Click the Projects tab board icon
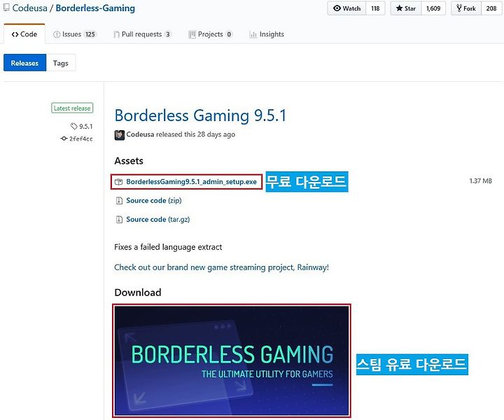 pos(192,34)
